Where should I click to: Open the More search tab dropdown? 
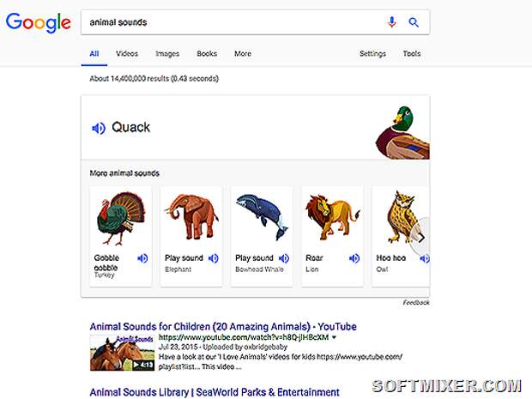pos(243,53)
